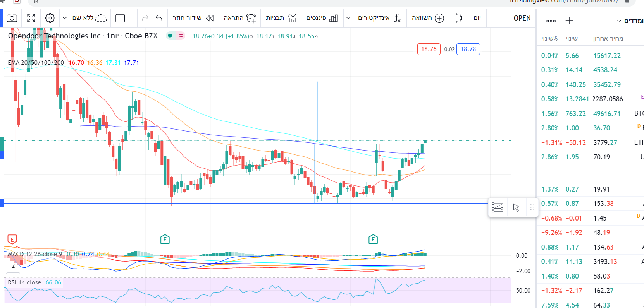Click the -50.12 change value

[576, 143]
